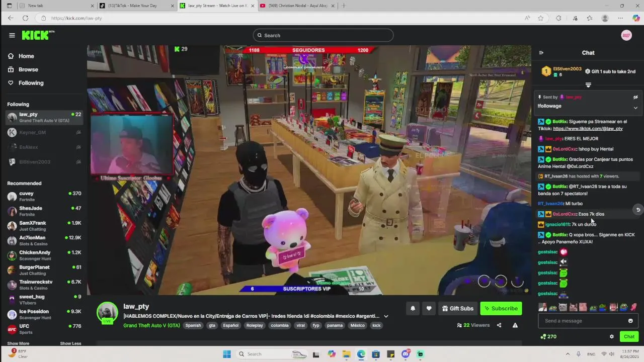Open ElStiven2003 in Following list
The width and height of the screenshot is (644, 362).
click(x=44, y=162)
